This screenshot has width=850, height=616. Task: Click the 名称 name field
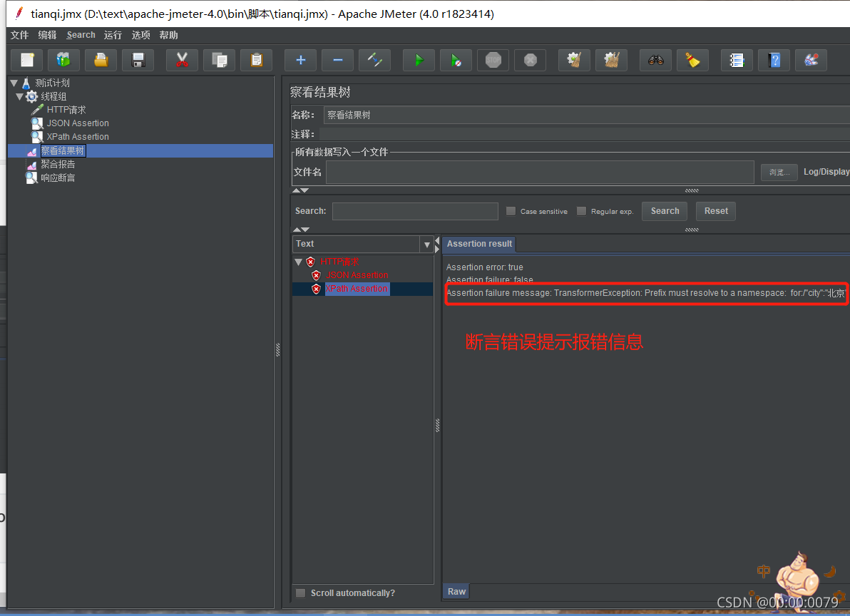tap(587, 115)
